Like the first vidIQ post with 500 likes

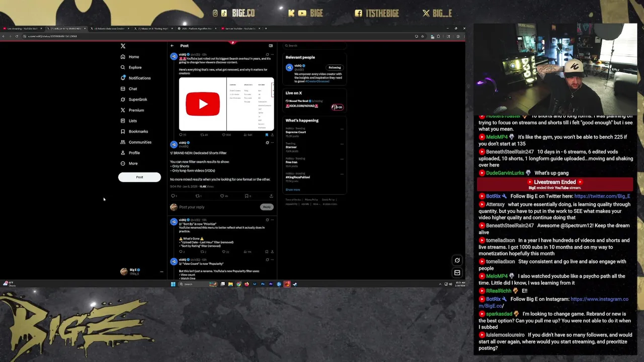click(x=226, y=135)
